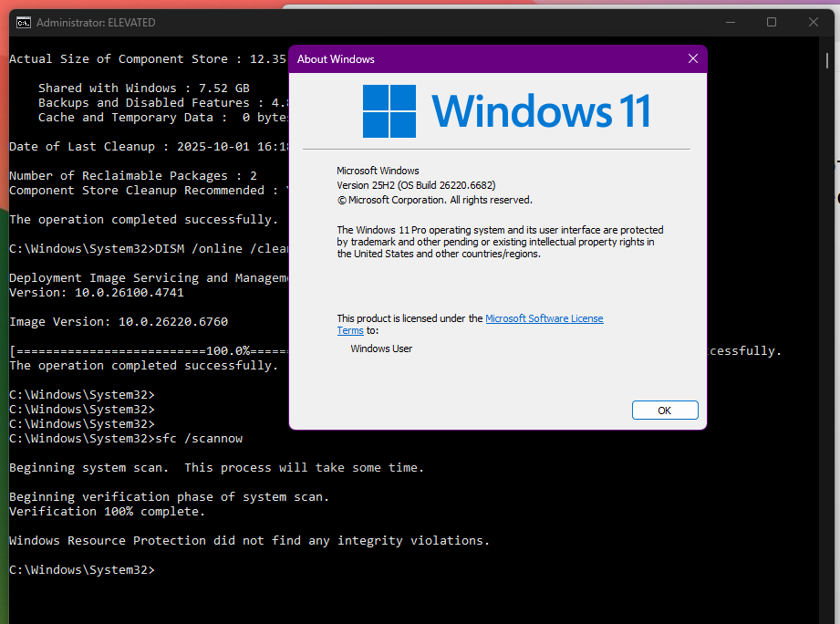840x624 pixels.
Task: Close the About Windows dialog
Action: [692, 59]
